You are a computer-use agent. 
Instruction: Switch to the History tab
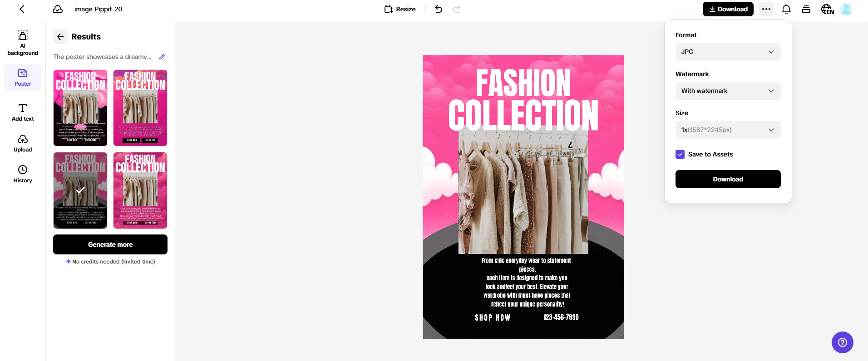pos(23,174)
